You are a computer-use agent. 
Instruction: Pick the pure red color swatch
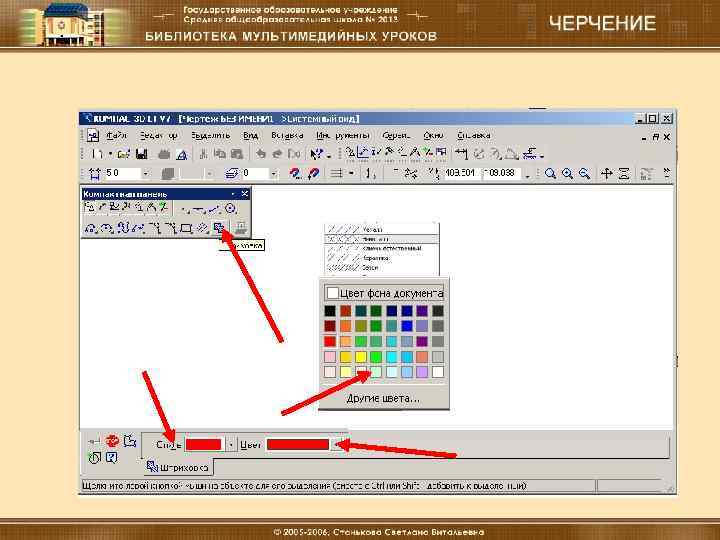coord(330,341)
